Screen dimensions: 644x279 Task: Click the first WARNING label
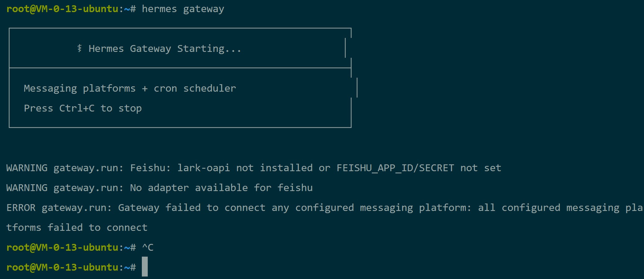(27, 168)
